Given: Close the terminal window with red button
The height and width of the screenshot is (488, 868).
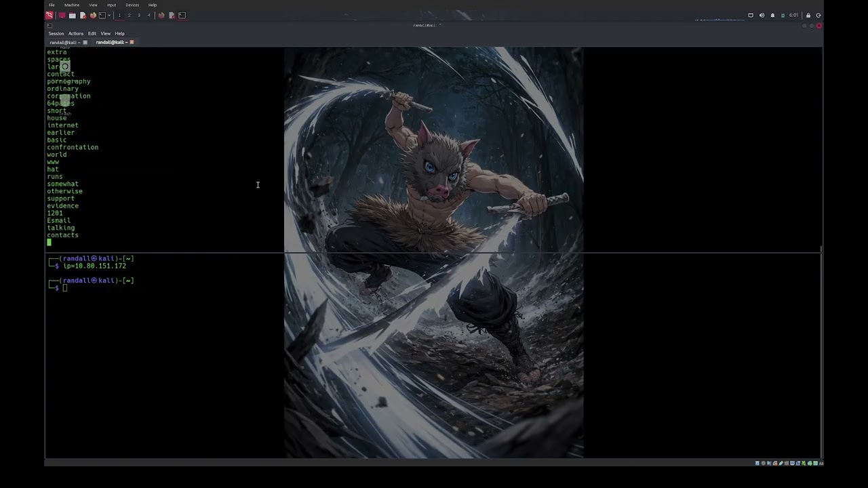Looking at the screenshot, I should pos(819,26).
